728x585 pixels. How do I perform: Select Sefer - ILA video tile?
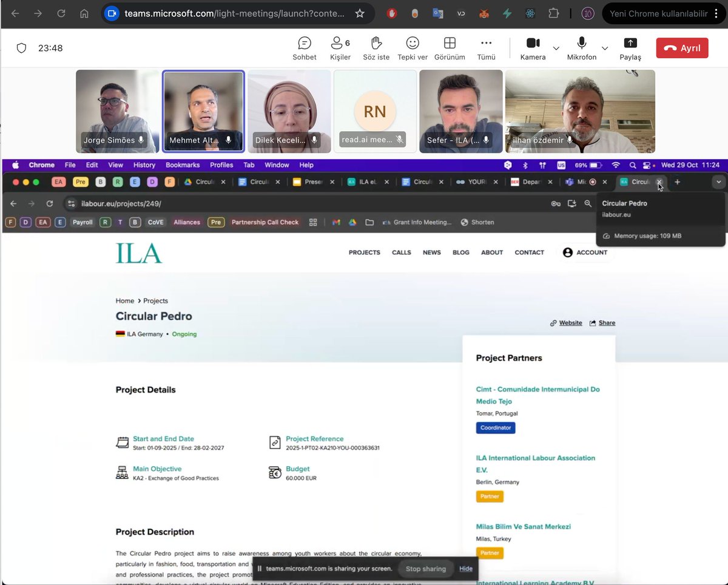[x=461, y=111]
